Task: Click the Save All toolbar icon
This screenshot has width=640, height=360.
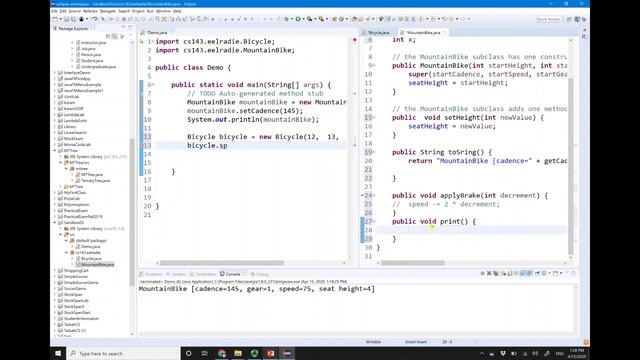Action: [x=73, y=19]
